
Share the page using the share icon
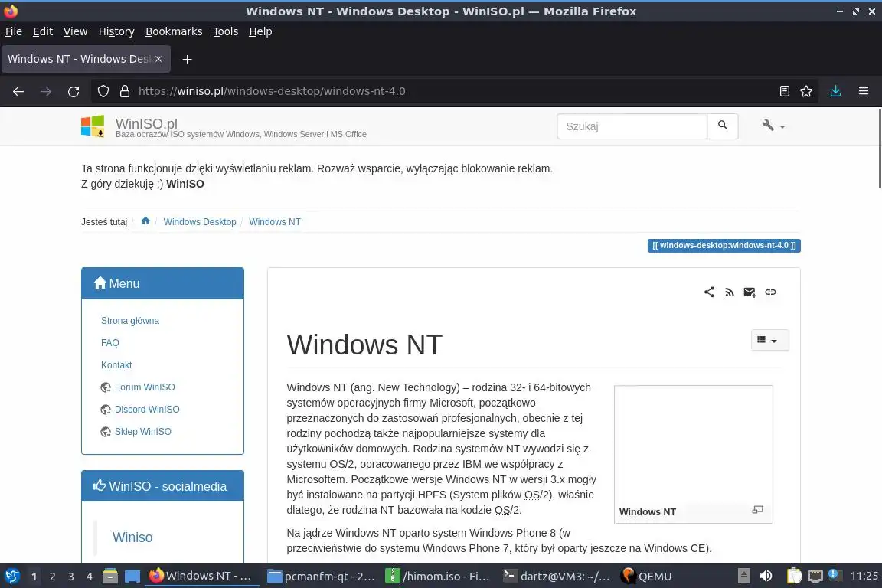tap(709, 292)
